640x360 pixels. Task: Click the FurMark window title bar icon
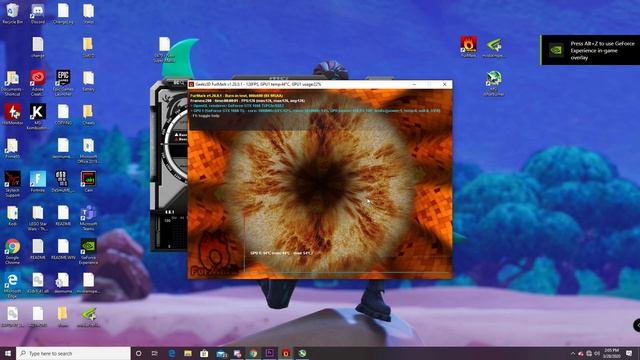pos(191,84)
